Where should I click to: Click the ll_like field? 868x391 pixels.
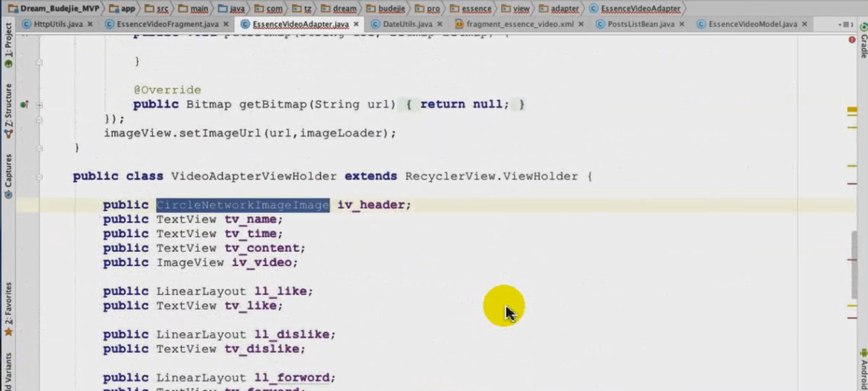(x=281, y=291)
